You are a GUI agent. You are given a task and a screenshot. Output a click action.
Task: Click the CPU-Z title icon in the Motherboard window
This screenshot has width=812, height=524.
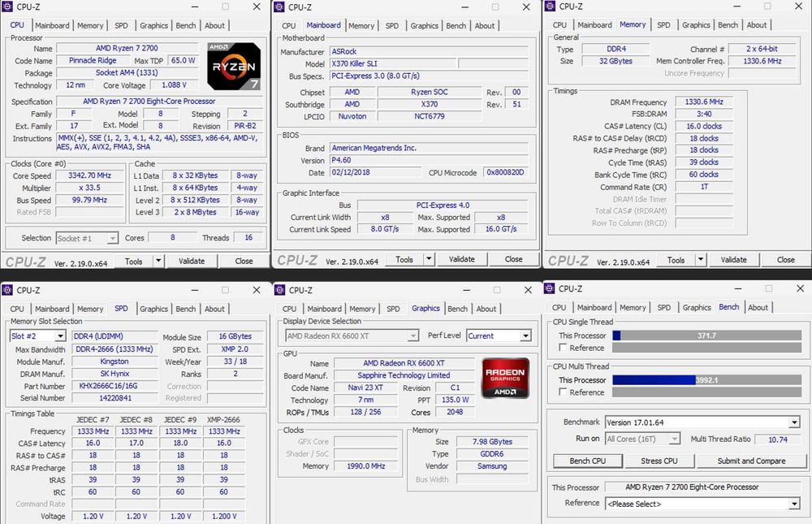coord(279,6)
